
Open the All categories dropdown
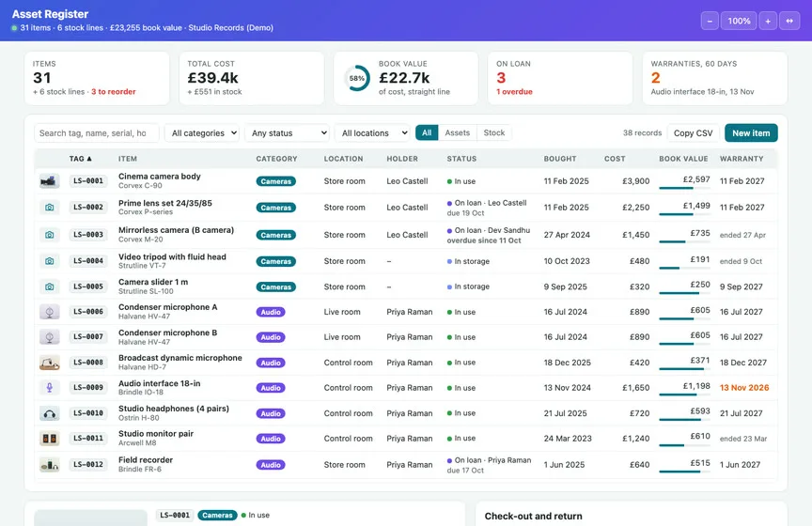[x=201, y=133]
